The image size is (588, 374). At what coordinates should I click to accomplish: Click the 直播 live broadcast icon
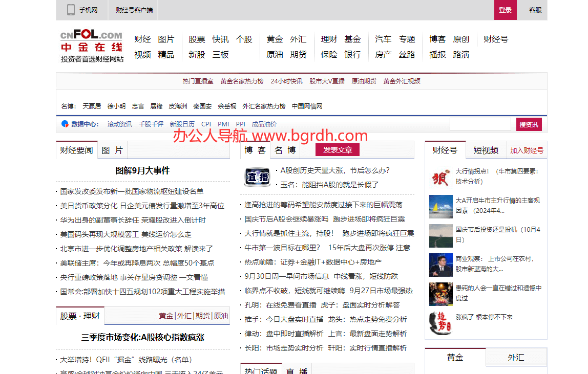coord(256,176)
